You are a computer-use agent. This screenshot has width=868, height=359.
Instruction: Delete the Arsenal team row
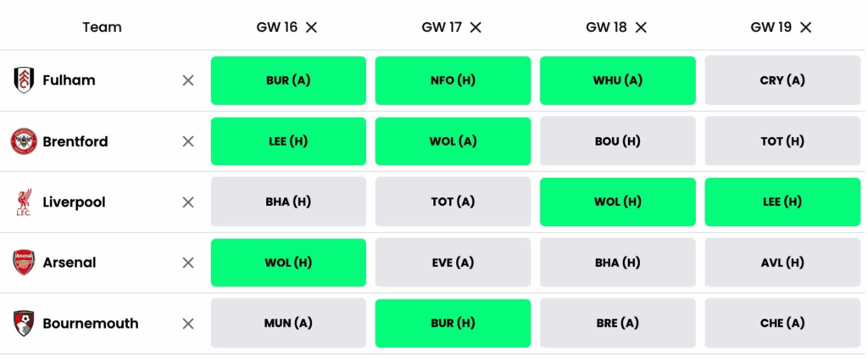(188, 262)
